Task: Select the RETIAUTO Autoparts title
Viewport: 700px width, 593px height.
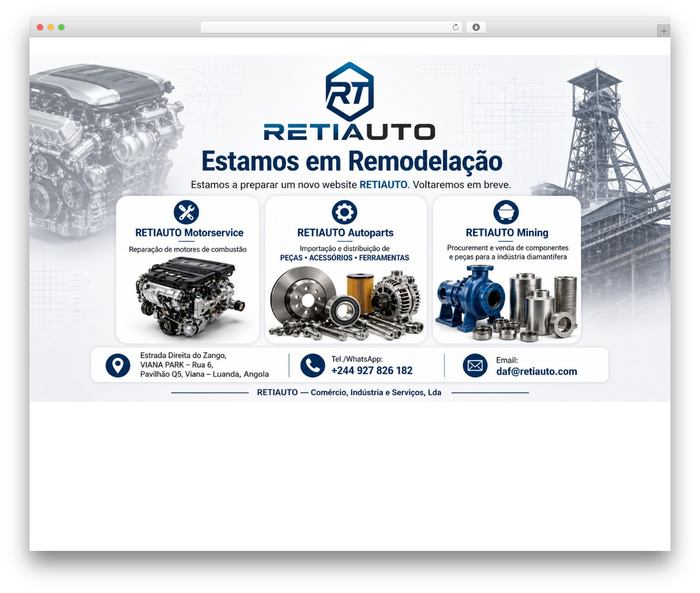Action: click(x=345, y=233)
